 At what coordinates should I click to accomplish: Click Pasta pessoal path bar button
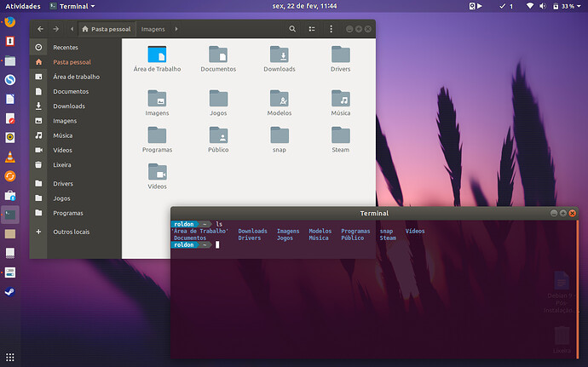click(107, 29)
